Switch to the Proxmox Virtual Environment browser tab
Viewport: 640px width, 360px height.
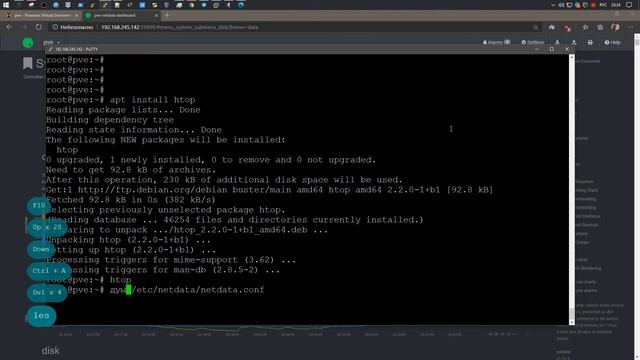point(41,16)
